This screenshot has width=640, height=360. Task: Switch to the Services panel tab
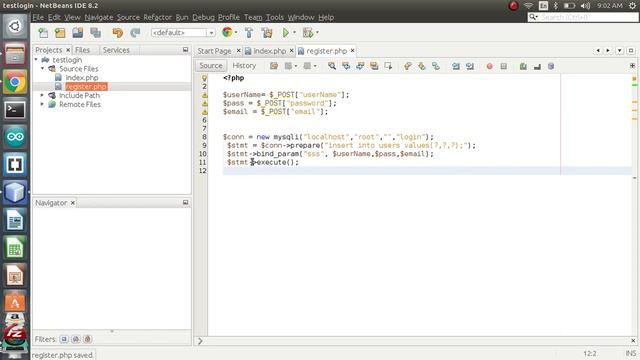pos(116,50)
